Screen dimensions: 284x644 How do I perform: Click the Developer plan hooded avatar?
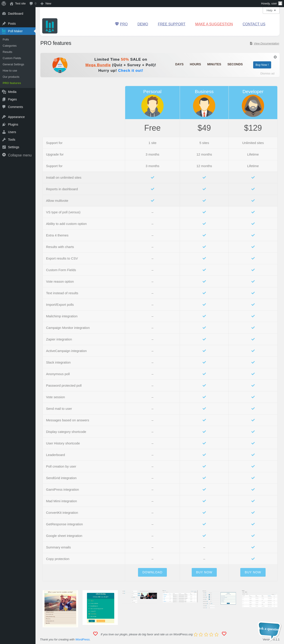pyautogui.click(x=253, y=106)
